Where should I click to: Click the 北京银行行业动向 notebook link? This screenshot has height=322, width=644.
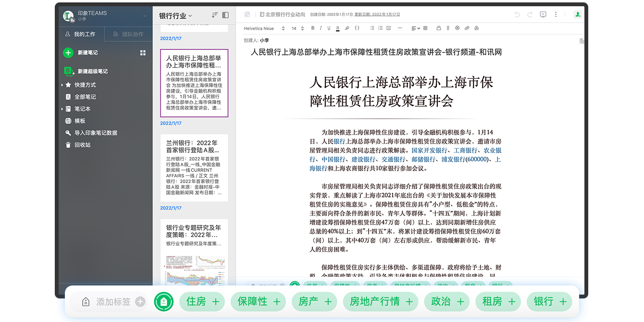(282, 14)
